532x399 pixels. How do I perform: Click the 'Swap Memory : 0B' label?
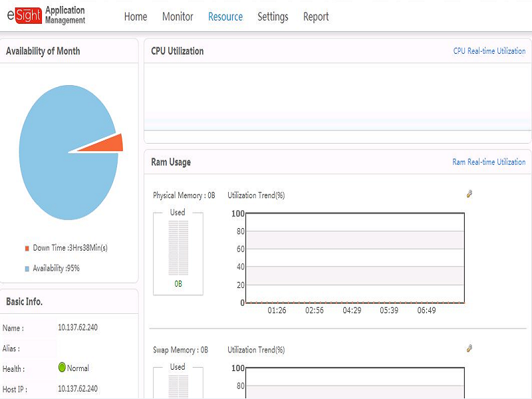[180, 350]
